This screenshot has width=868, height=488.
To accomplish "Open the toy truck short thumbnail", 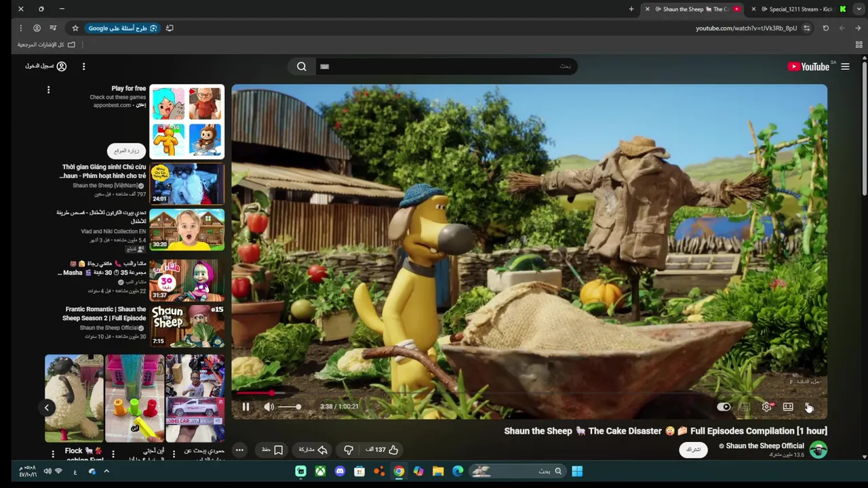I will pyautogui.click(x=195, y=399).
